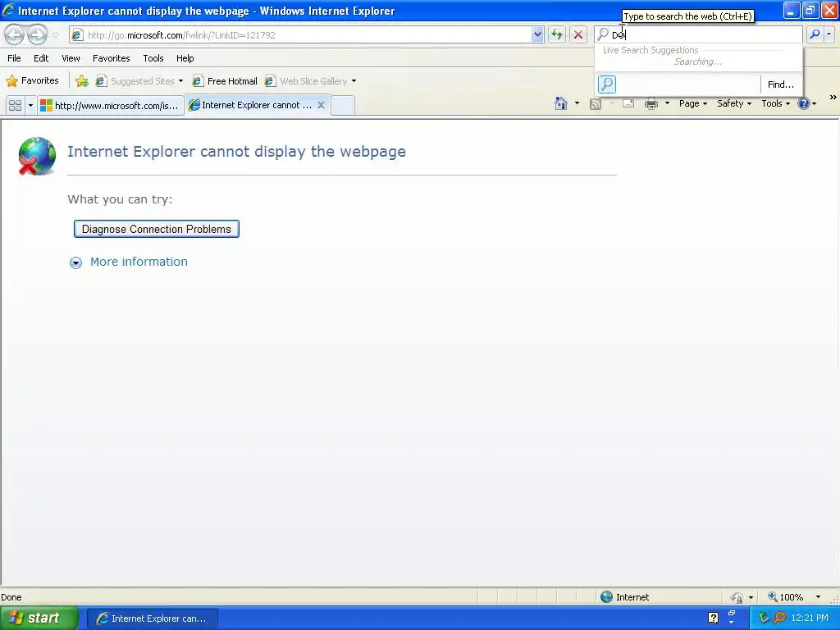Expand the Web Slice Gallery dropdown arrow
The height and width of the screenshot is (630, 840).
(x=354, y=81)
